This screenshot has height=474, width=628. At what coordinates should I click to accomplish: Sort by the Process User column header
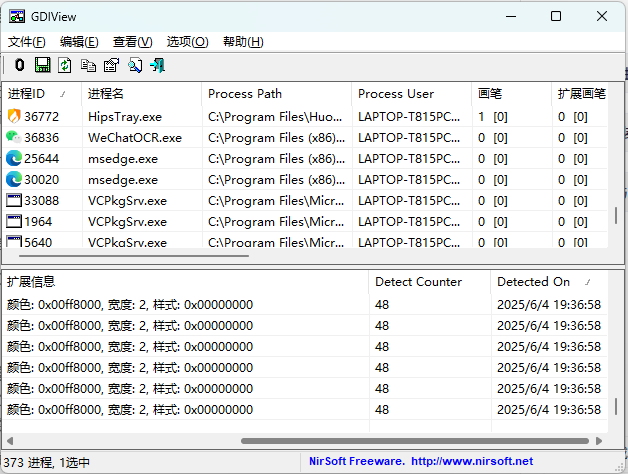pyautogui.click(x=412, y=94)
